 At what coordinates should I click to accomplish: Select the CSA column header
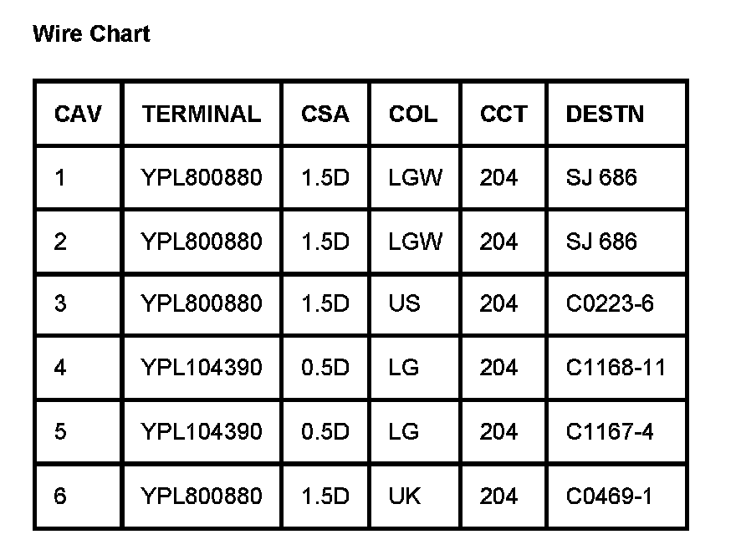pos(325,114)
